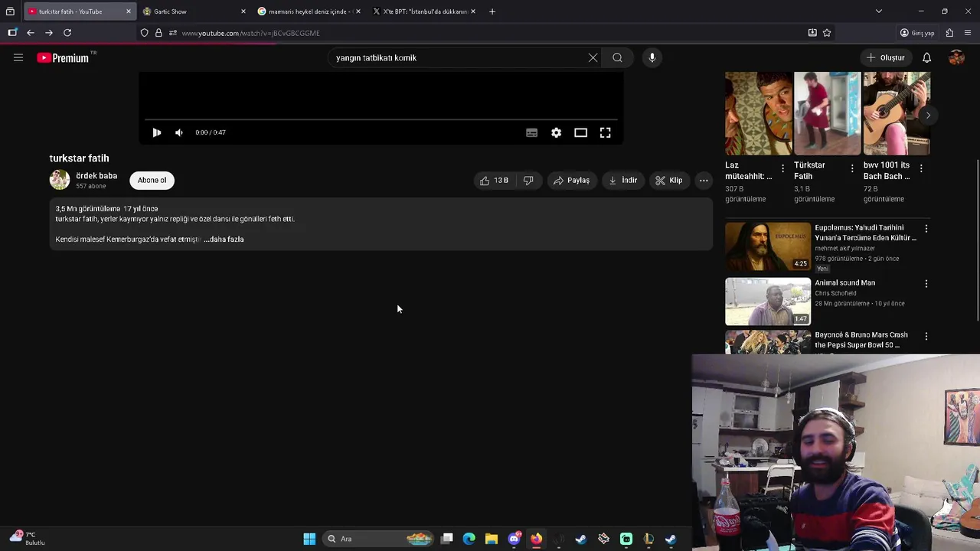Like the video with 13 B likes
The width and height of the screenshot is (980, 551).
[x=494, y=181]
